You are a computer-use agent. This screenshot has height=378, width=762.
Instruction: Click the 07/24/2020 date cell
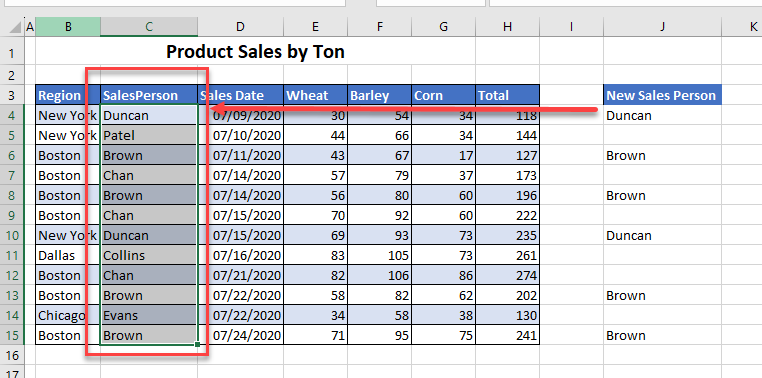(x=241, y=335)
